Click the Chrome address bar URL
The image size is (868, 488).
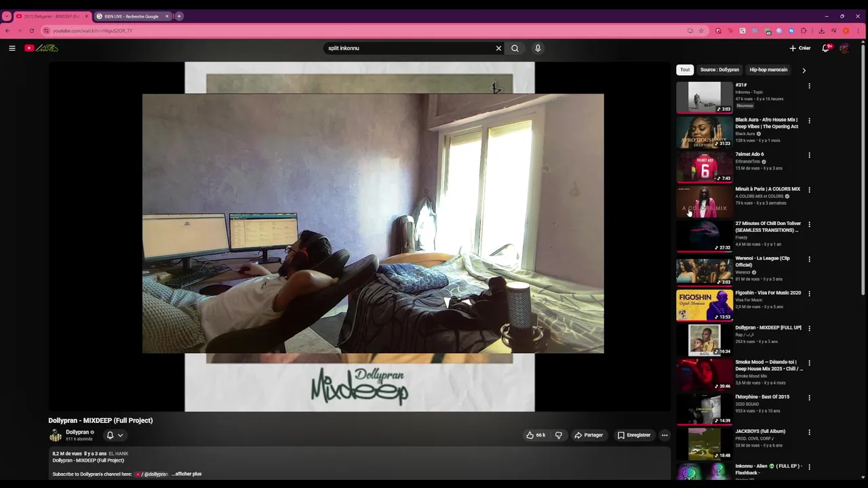tap(92, 30)
